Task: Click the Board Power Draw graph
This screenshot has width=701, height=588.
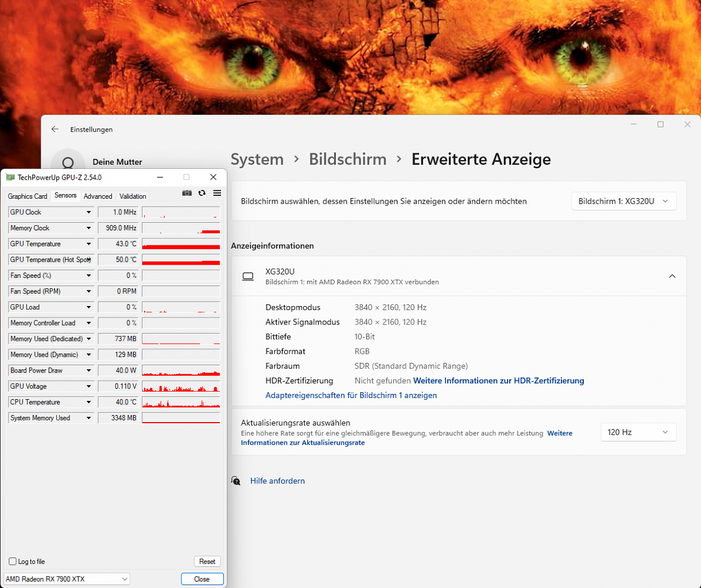Action: point(181,370)
